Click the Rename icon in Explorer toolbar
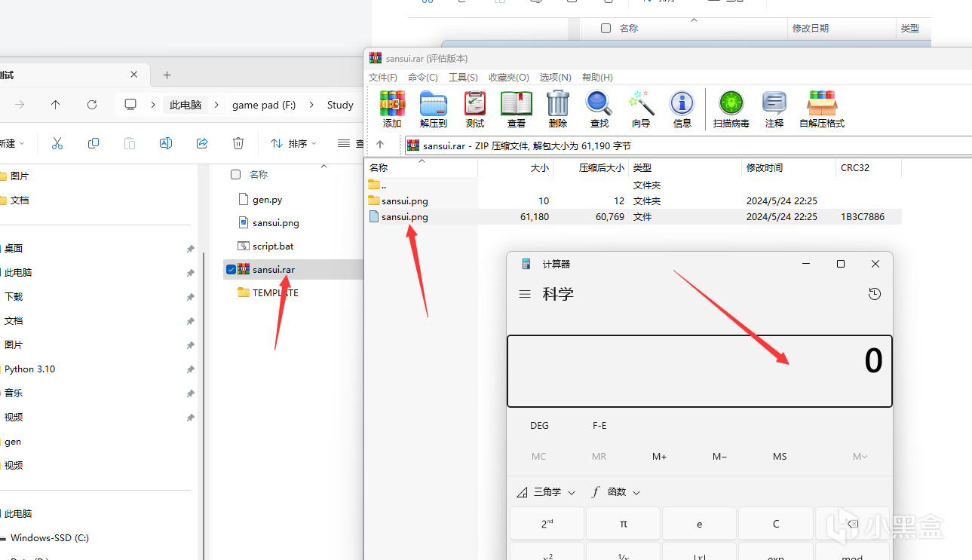Image resolution: width=972 pixels, height=560 pixels. tap(166, 143)
